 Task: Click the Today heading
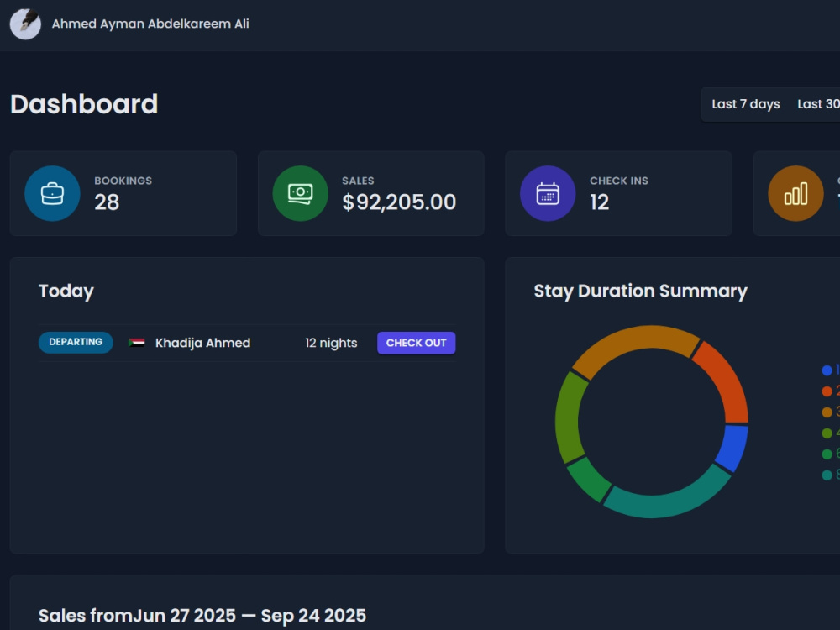point(66,291)
